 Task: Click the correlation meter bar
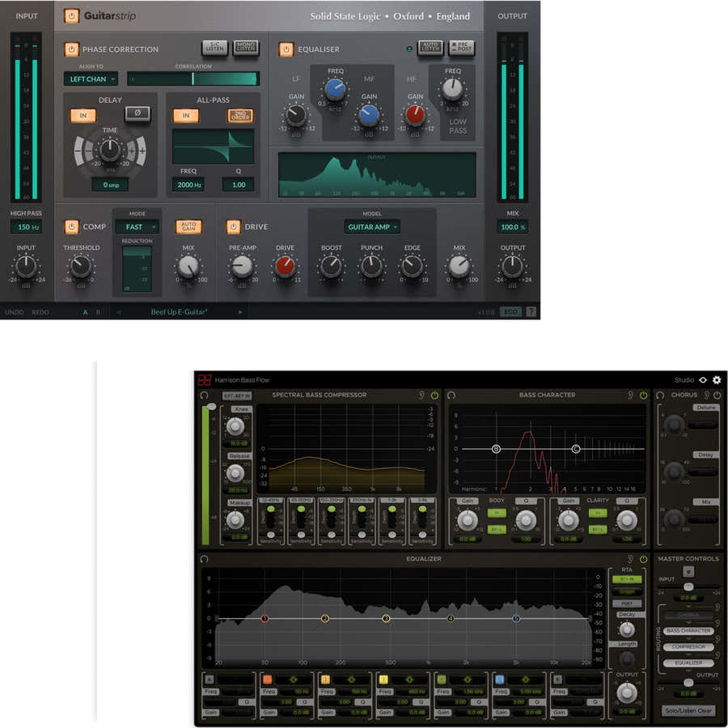point(193,79)
